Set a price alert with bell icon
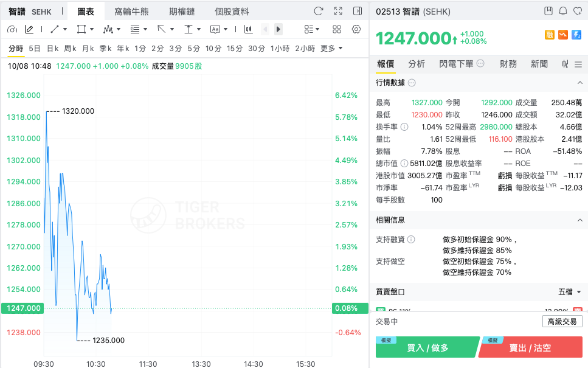 tap(563, 12)
